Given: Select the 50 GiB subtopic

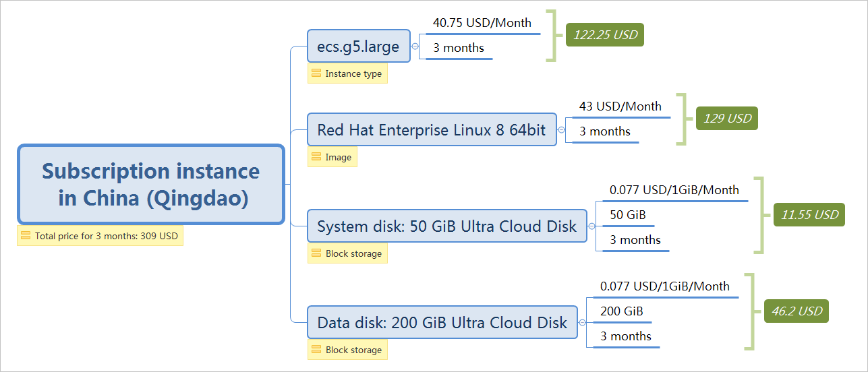Looking at the screenshot, I should click(x=628, y=215).
